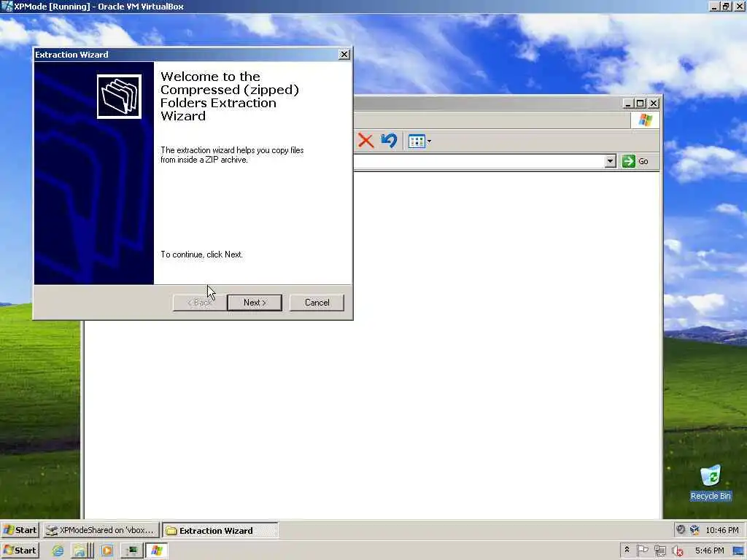The height and width of the screenshot is (560, 747).
Task: Click the red Delete X icon in Explorer
Action: 366,141
